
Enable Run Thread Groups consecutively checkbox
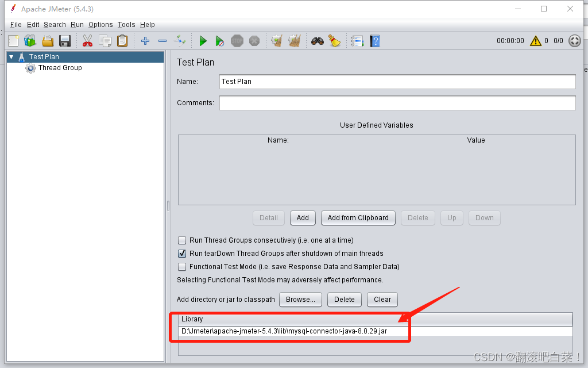tap(182, 240)
